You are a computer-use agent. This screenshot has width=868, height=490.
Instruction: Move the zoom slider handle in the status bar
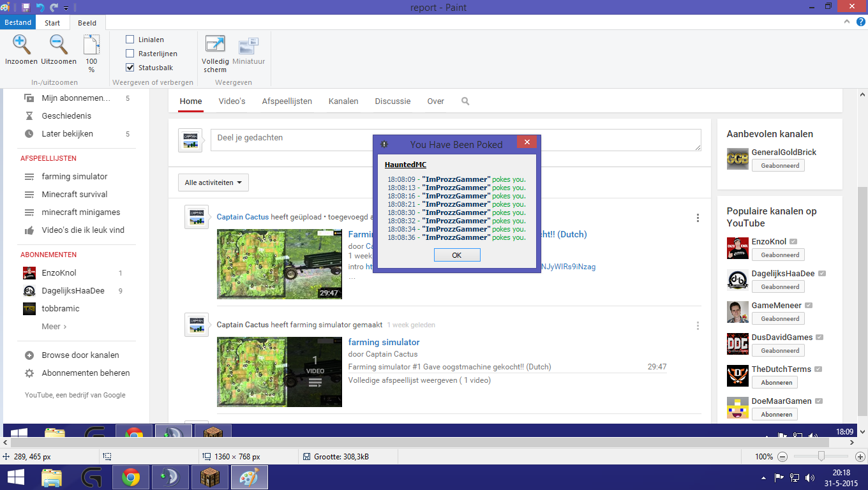(821, 457)
